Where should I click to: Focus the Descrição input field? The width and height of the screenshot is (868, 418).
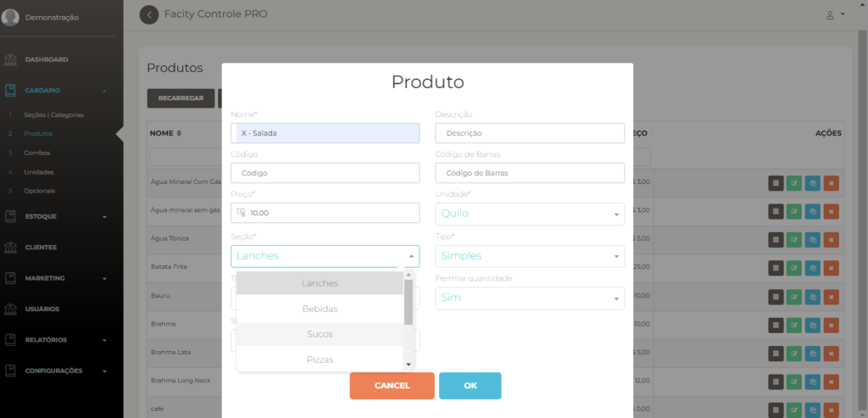(530, 133)
